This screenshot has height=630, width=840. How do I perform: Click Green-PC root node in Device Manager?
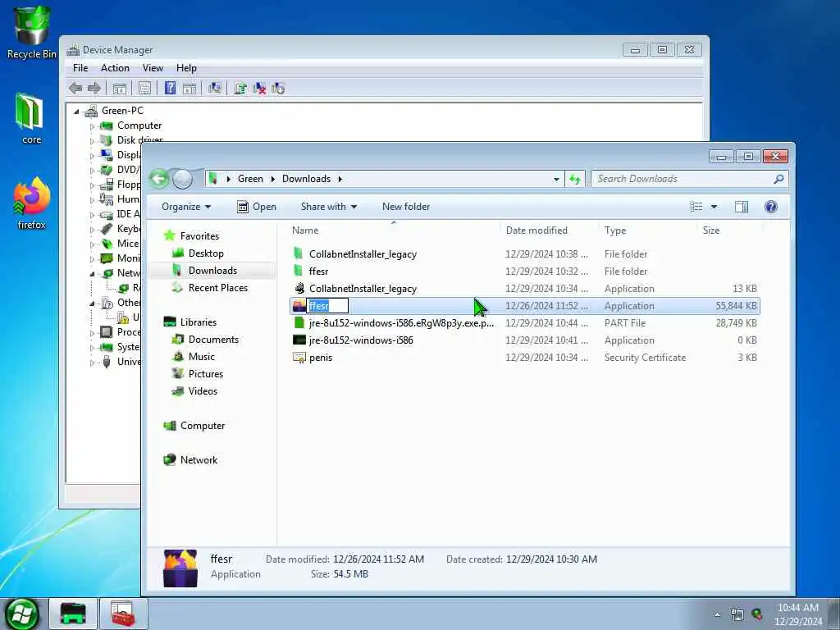point(122,111)
